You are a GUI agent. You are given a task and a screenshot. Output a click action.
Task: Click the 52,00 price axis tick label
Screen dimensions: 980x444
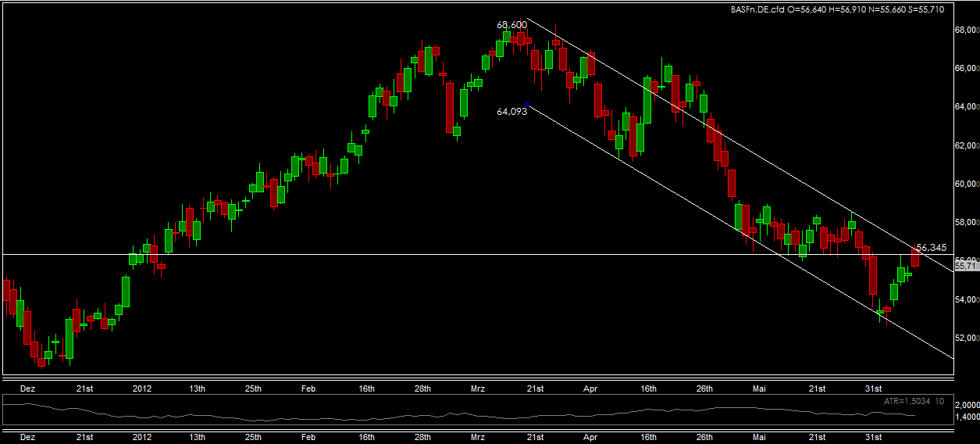click(x=967, y=338)
